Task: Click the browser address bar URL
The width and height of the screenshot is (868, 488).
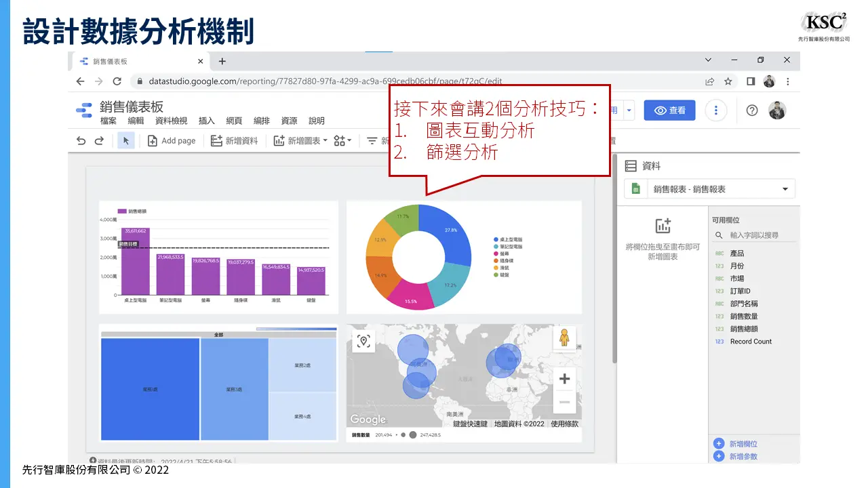Action: [325, 81]
